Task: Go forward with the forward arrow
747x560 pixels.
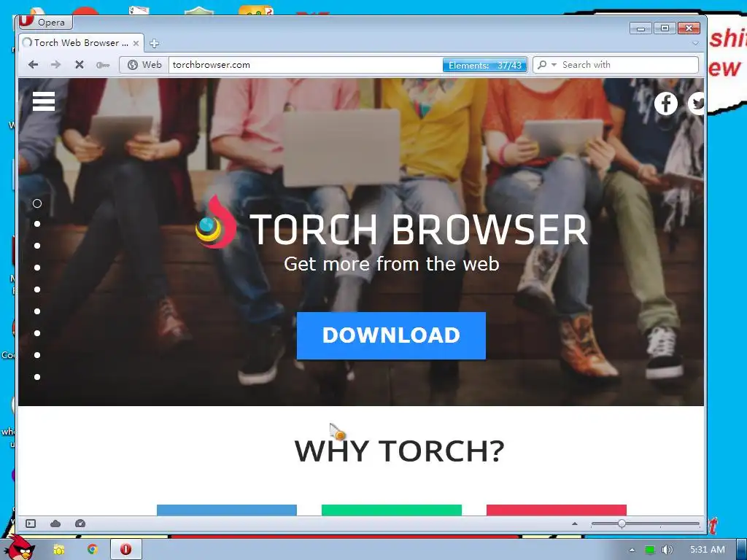Action: (x=55, y=65)
